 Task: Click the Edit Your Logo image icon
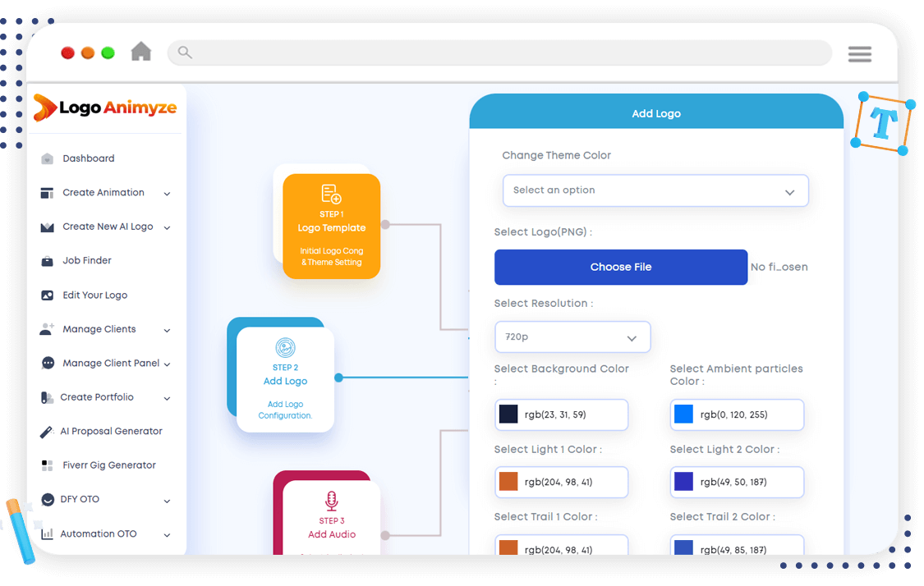tap(48, 295)
